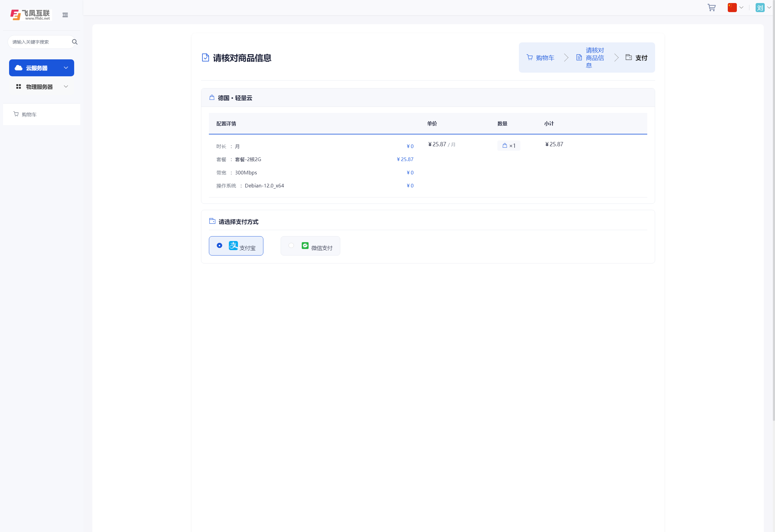The image size is (775, 532).
Task: Click the cloud icon in 云服务器
Action: tap(19, 68)
